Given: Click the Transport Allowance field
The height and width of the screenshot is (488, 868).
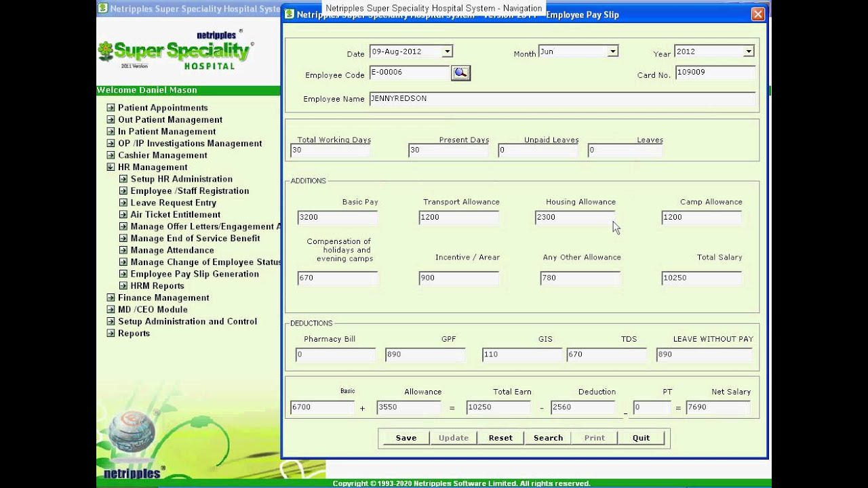Looking at the screenshot, I should pos(459,218).
